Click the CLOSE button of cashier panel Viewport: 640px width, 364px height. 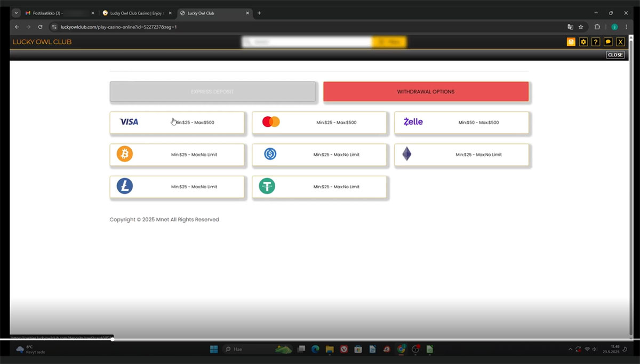click(615, 54)
